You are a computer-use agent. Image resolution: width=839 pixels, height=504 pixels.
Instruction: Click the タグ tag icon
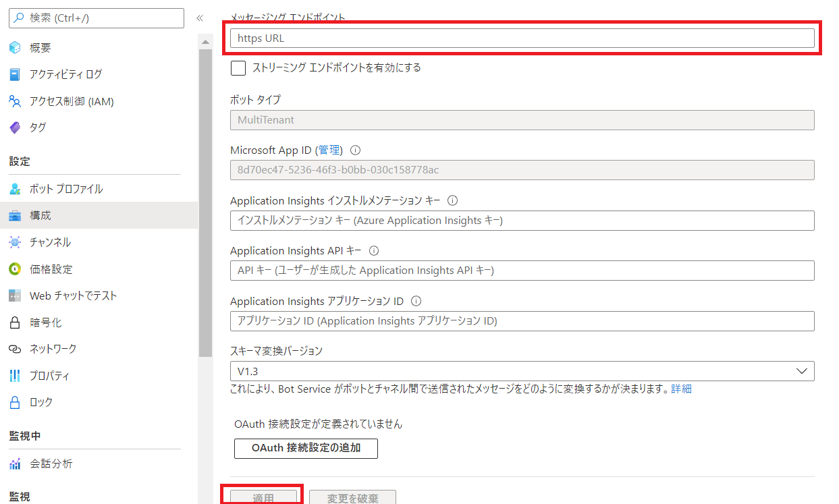click(15, 128)
